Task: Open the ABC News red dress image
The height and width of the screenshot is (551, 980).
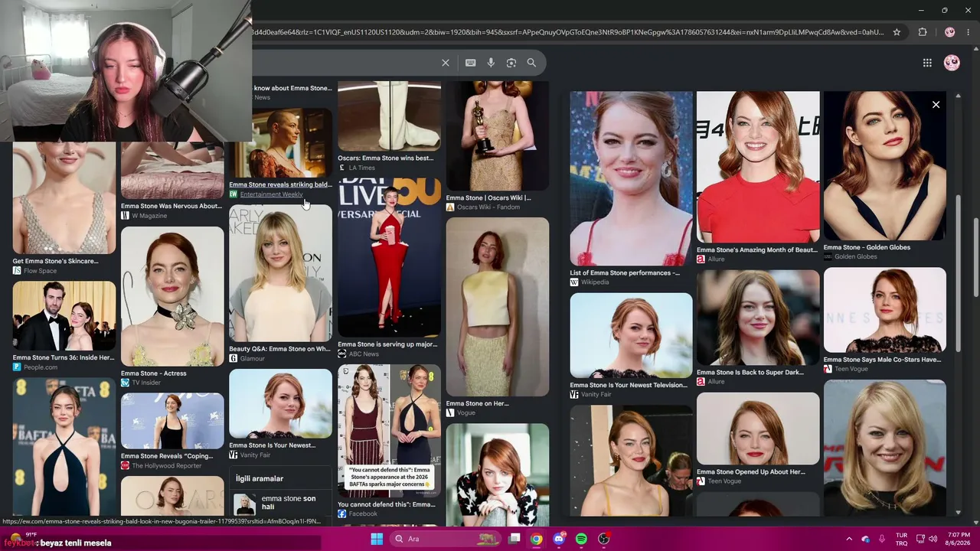Action: [x=389, y=258]
